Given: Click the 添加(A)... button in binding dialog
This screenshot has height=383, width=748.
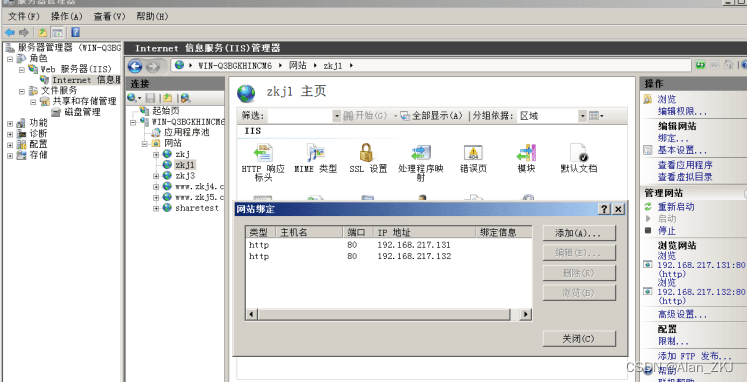Looking at the screenshot, I should tap(579, 234).
